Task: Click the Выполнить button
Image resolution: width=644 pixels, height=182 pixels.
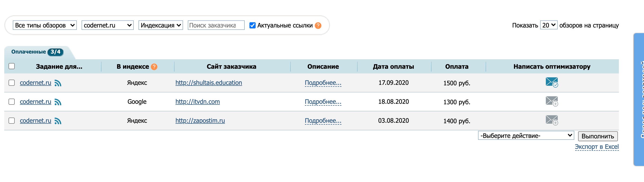Action: [598, 136]
